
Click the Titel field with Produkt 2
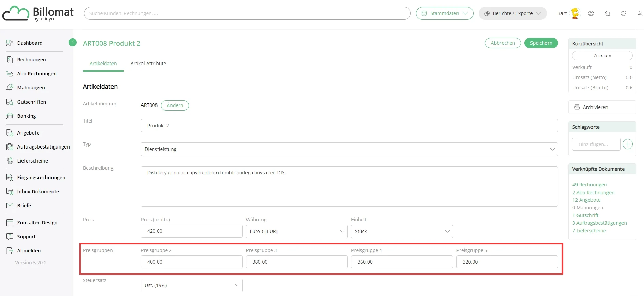coord(349,126)
